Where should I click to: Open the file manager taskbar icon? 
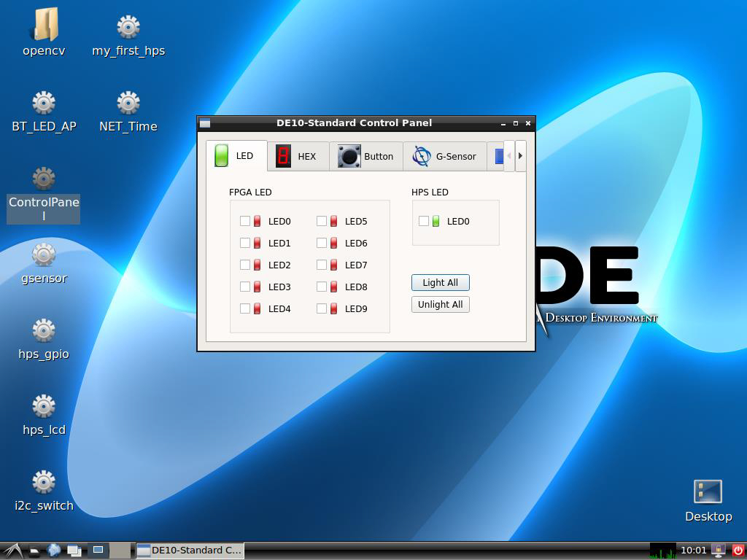tap(34, 551)
